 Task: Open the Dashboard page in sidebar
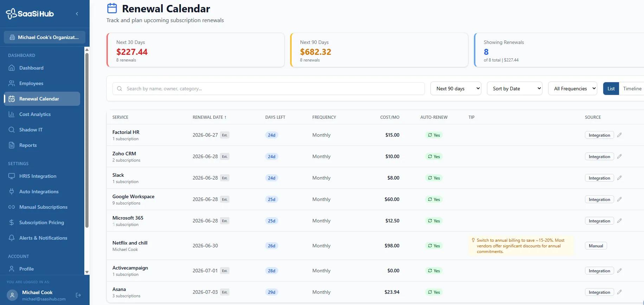42,68
